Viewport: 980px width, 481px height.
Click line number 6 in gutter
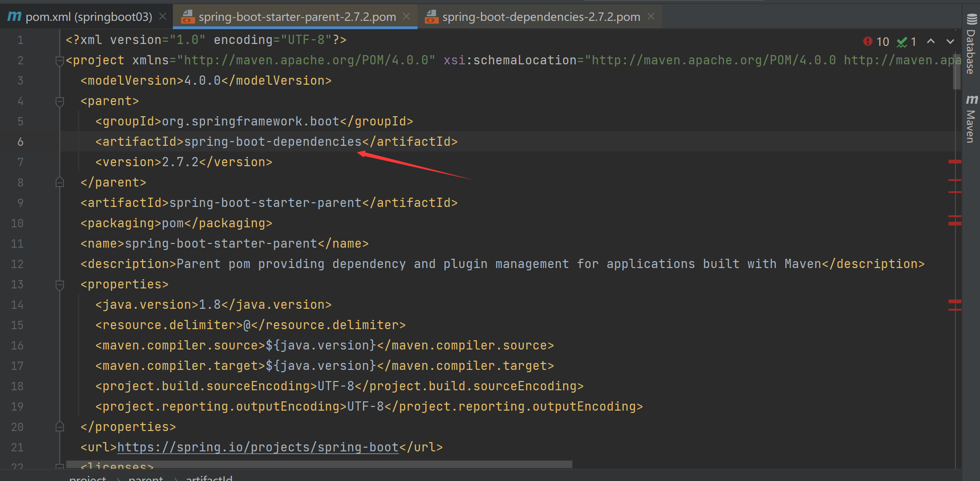(20, 142)
